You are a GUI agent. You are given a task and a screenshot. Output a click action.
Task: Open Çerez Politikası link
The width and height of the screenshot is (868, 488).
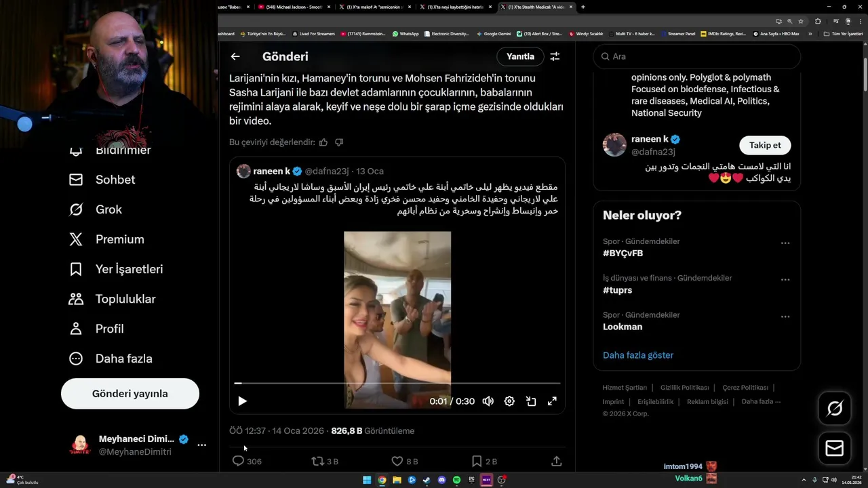coord(745,388)
